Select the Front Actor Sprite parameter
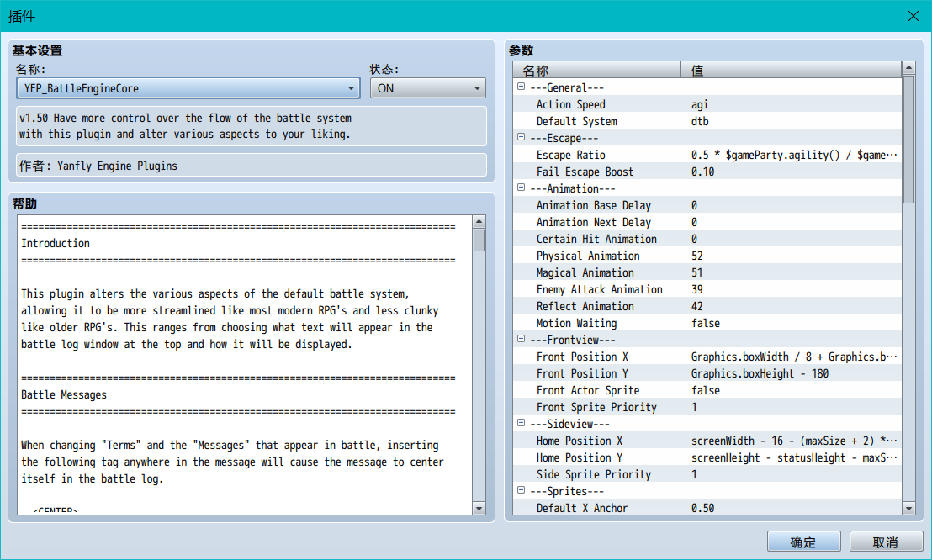Screen dimensions: 932x560 [707, 390]
